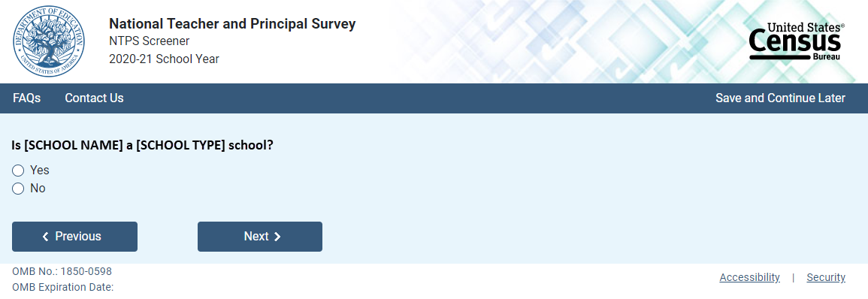Click the United States Census Bureau logo
This screenshot has height=299, width=868.
(797, 42)
